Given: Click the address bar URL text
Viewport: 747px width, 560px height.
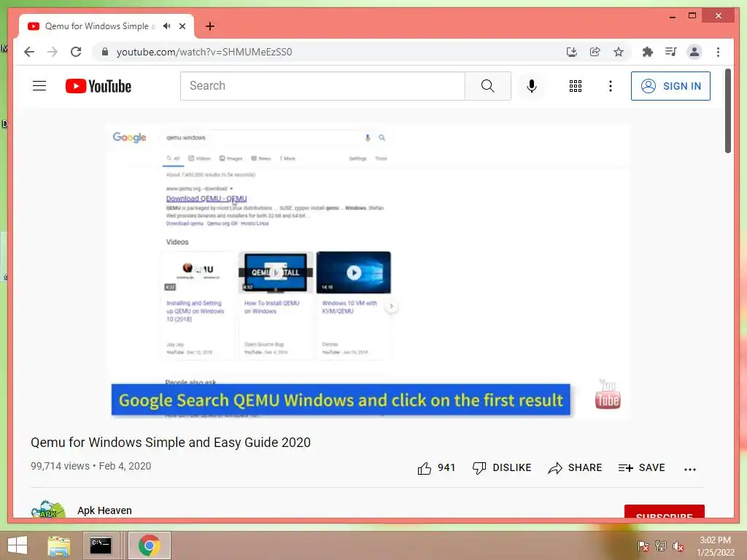Looking at the screenshot, I should point(204,52).
